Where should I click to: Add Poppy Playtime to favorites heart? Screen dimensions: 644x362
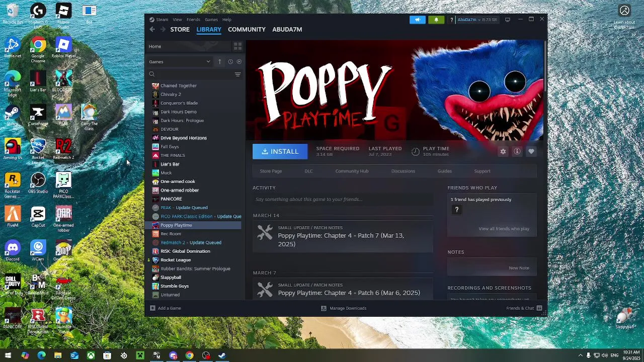(531, 151)
